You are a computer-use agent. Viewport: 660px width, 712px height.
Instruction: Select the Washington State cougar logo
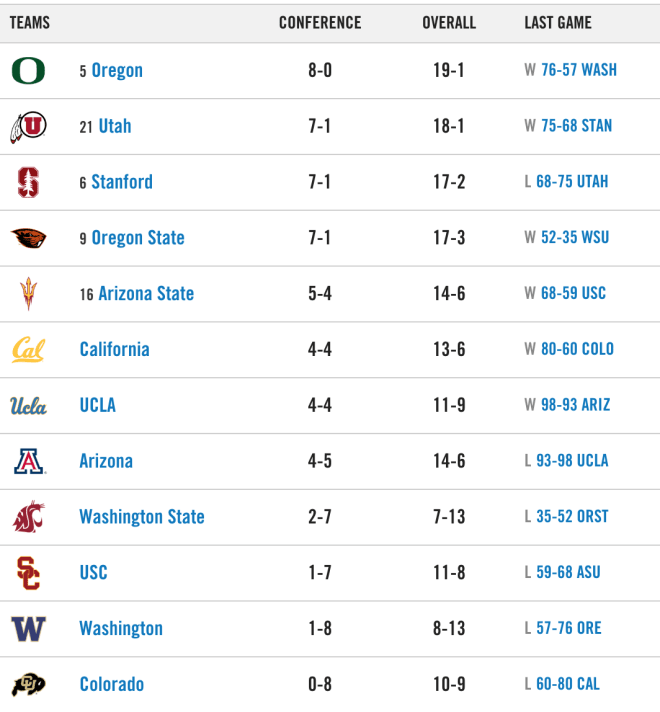(28, 517)
